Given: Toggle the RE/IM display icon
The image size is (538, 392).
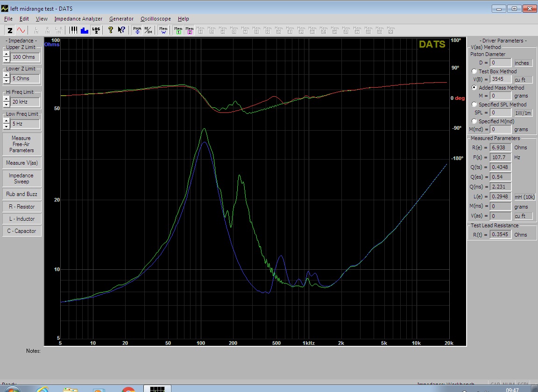Looking at the screenshot, I should (148, 30).
